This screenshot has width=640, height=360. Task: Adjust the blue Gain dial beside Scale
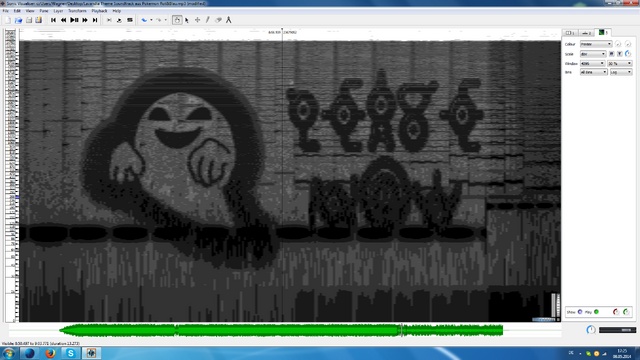point(628,54)
